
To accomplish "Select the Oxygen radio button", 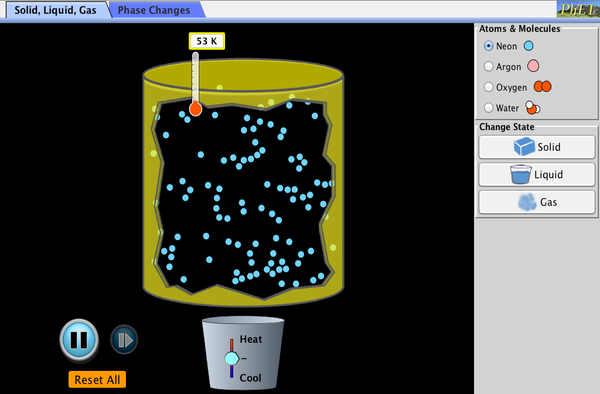I will point(489,87).
